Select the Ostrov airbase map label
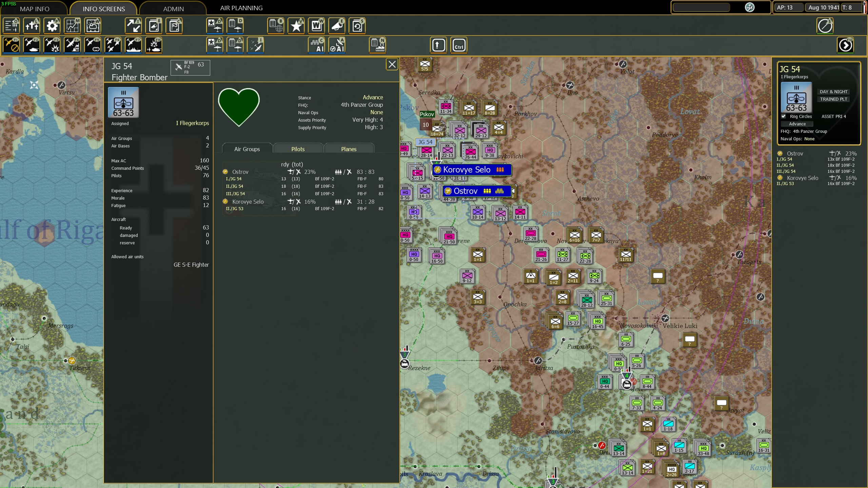 tap(477, 191)
